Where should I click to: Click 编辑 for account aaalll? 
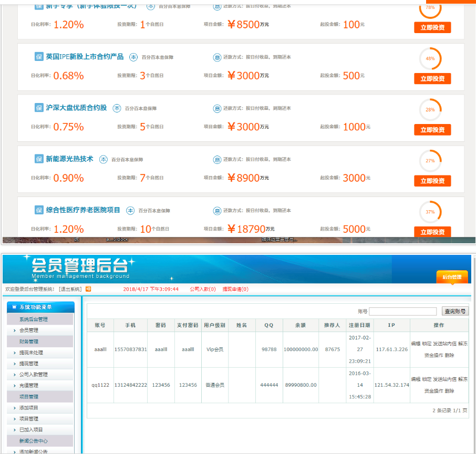[416, 343]
